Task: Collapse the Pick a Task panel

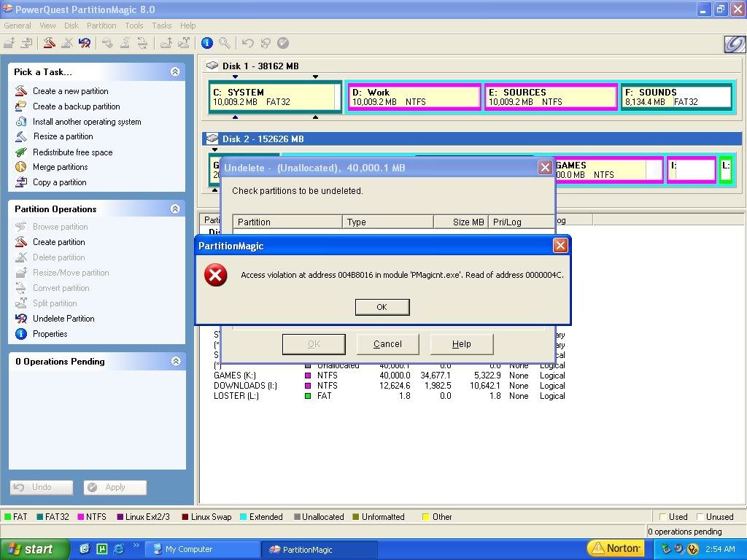Action: [x=175, y=72]
